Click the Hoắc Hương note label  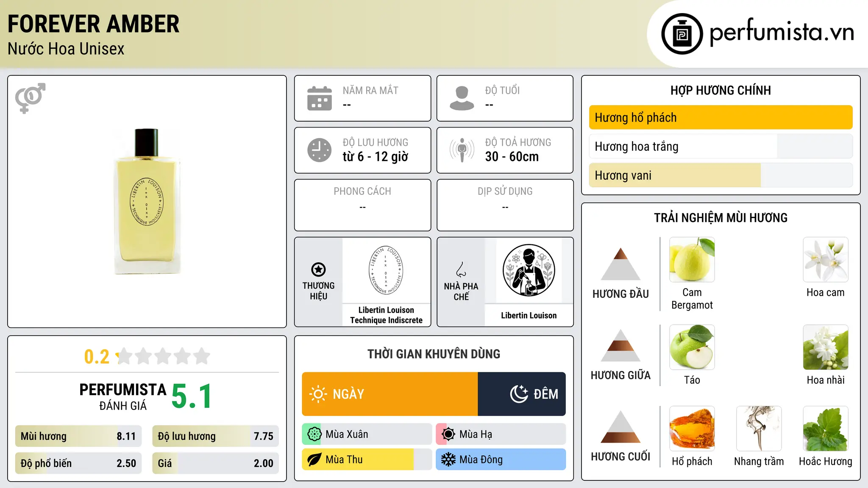pyautogui.click(x=826, y=462)
